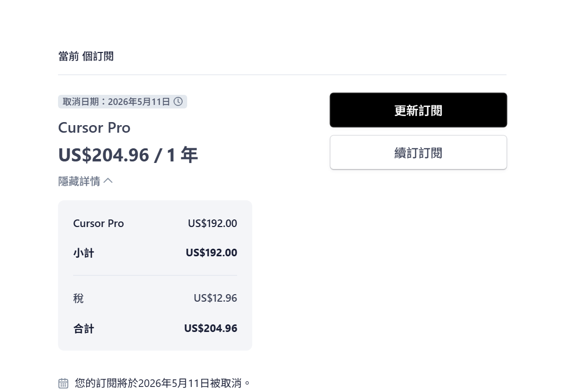Click the 當前訂閱 section heading
This screenshot has height=392, width=562.
click(86, 57)
